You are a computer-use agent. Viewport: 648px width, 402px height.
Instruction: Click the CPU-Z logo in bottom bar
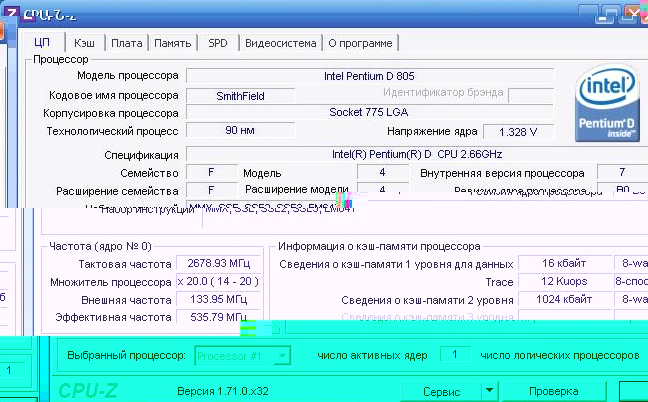click(x=88, y=391)
